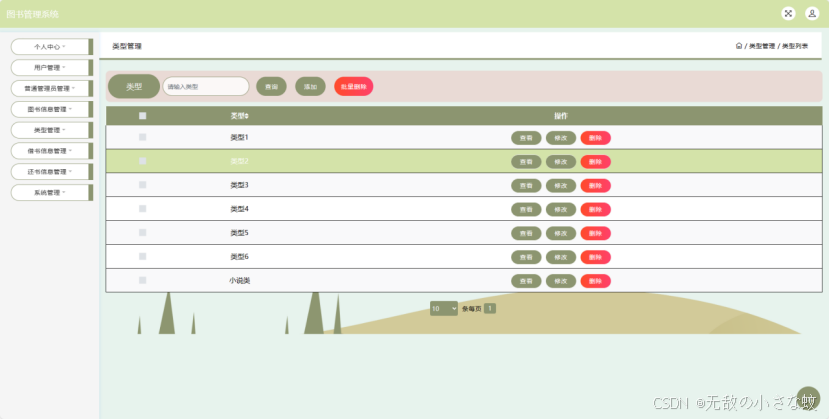Click the 图书管理系统 header title
Image resolution: width=829 pixels, height=419 pixels.
coord(32,14)
